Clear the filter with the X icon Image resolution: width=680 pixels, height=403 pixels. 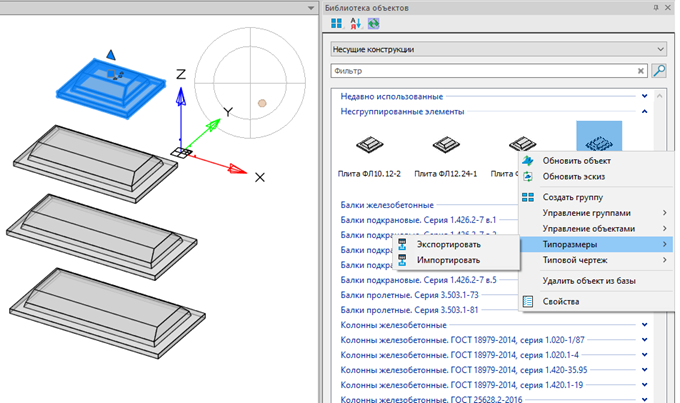pyautogui.click(x=641, y=71)
